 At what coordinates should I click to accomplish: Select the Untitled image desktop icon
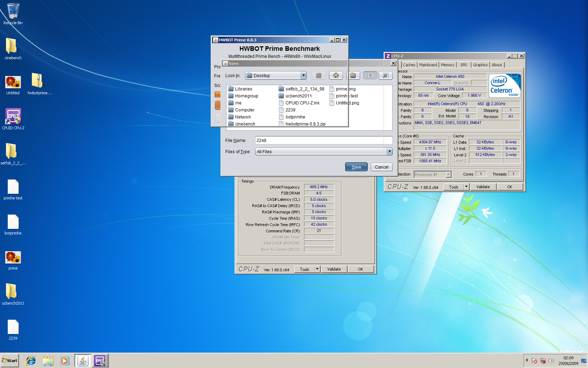(13, 85)
